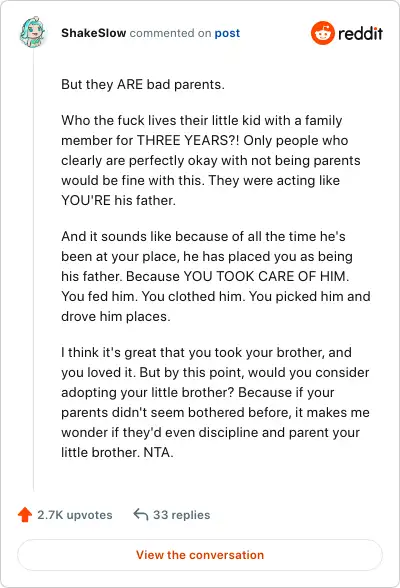
Task: Click the vertical comment thread line
Action: (x=33, y=270)
